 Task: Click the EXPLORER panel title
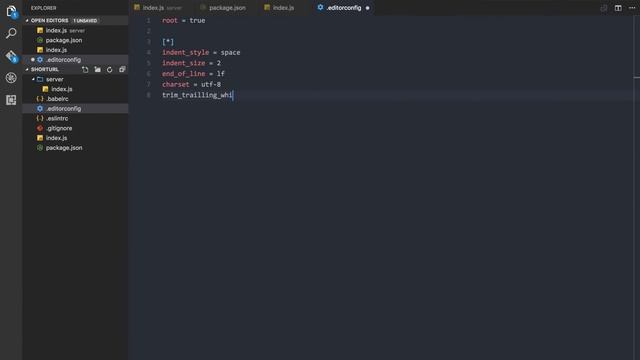pyautogui.click(x=44, y=8)
